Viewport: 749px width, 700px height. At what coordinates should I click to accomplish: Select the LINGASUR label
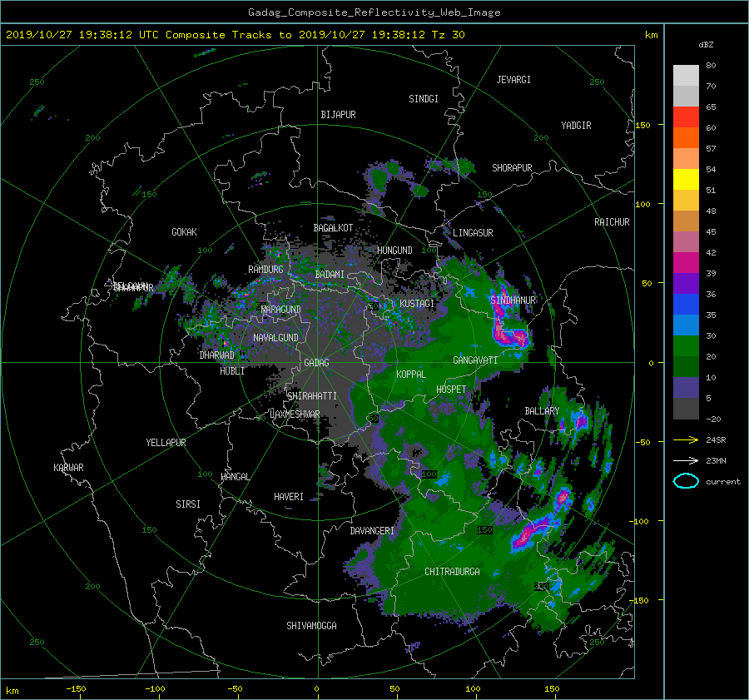click(x=473, y=233)
